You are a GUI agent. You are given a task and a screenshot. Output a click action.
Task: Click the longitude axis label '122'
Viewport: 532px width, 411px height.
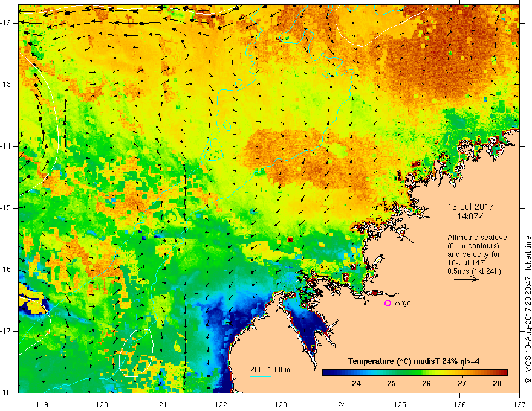click(x=221, y=404)
